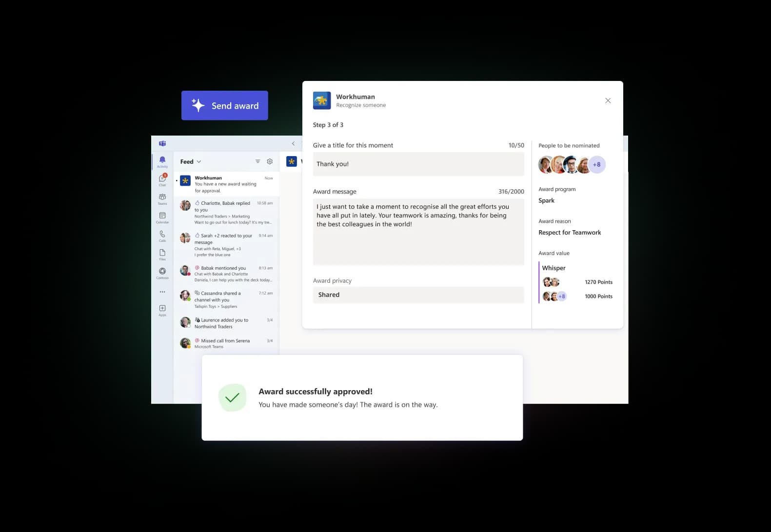Open Chat in the Teams sidebar

pos(162,180)
